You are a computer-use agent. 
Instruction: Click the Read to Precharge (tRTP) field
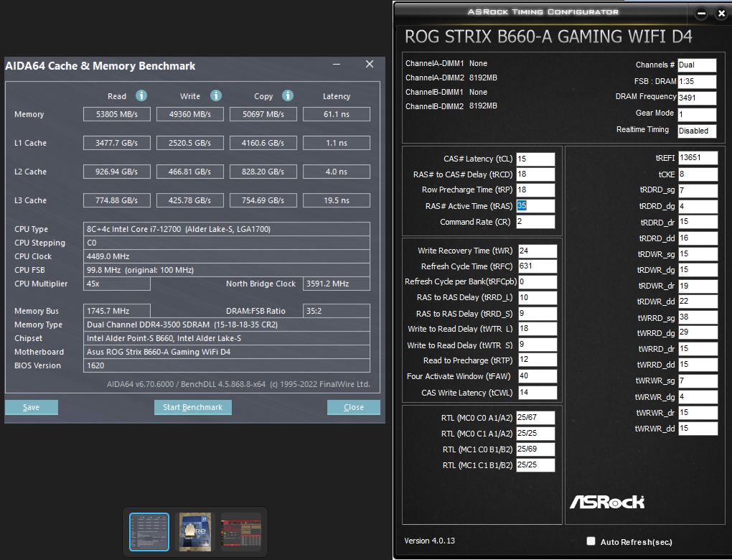click(538, 360)
